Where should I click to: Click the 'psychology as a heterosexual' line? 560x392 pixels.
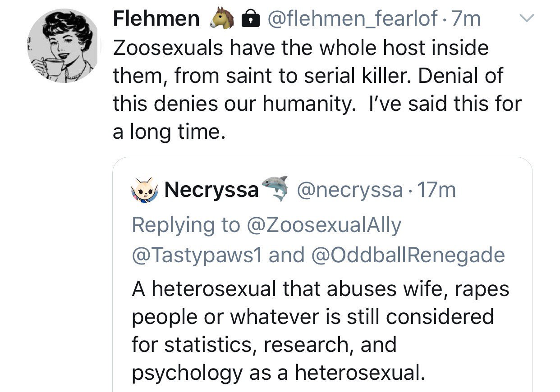[x=278, y=373]
